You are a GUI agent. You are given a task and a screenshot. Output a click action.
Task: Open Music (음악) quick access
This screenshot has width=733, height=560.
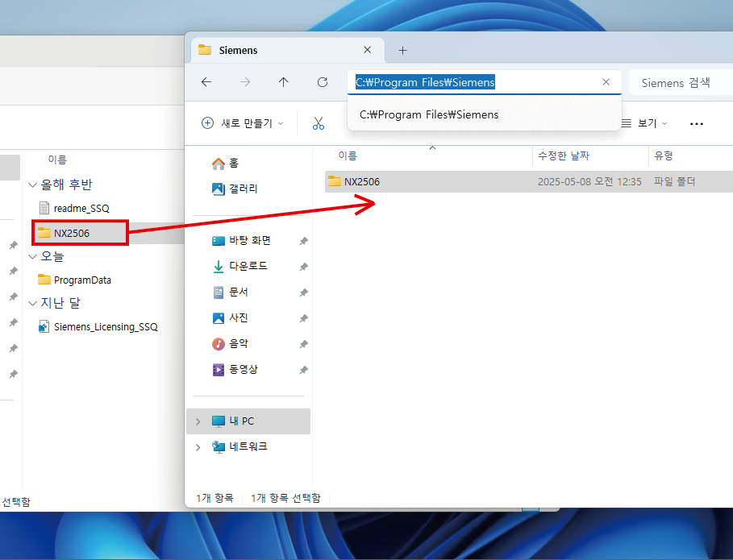click(x=230, y=344)
